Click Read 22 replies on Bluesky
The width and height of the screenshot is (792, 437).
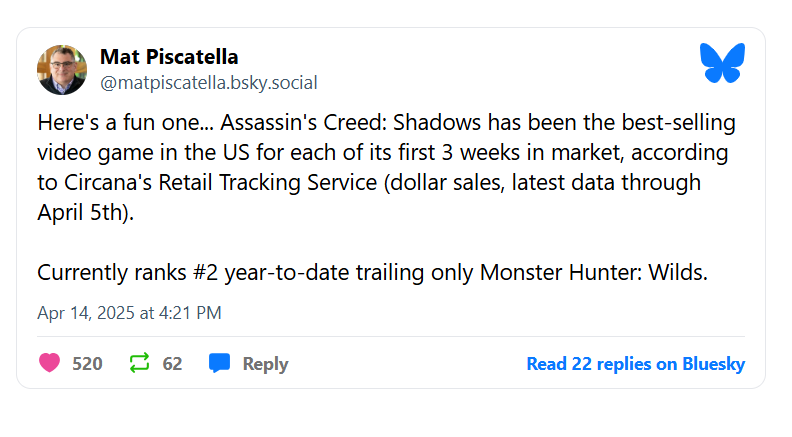pos(635,364)
